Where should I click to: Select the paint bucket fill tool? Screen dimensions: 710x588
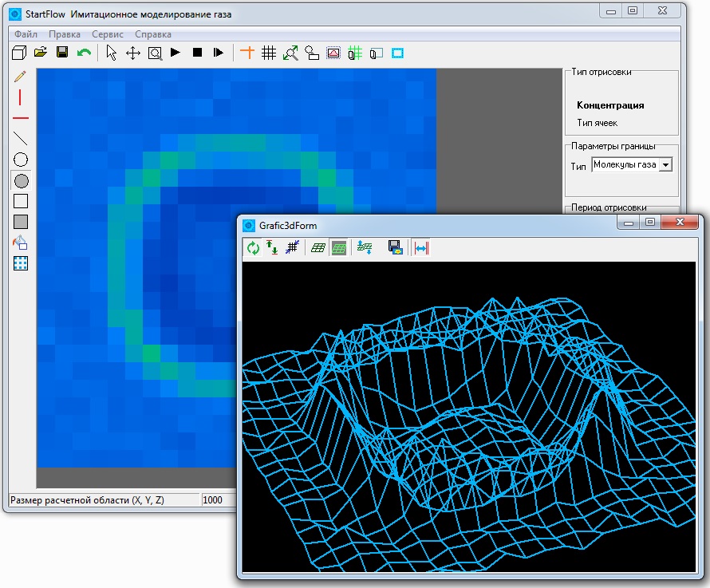21,243
